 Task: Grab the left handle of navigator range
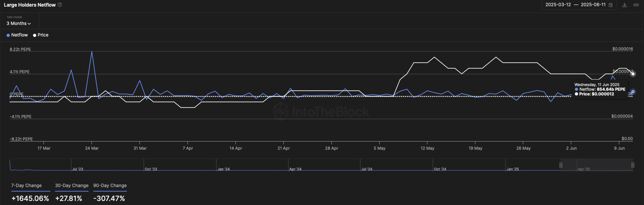click(561, 165)
